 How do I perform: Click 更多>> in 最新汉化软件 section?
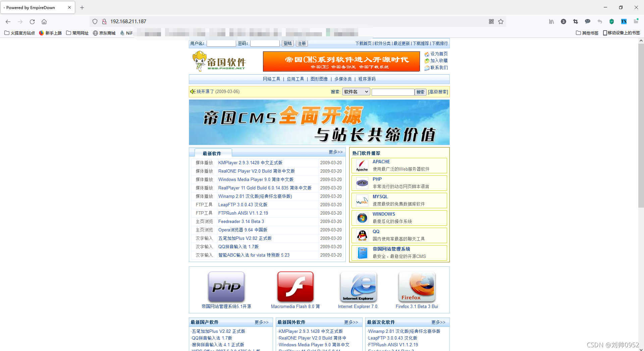pos(438,322)
